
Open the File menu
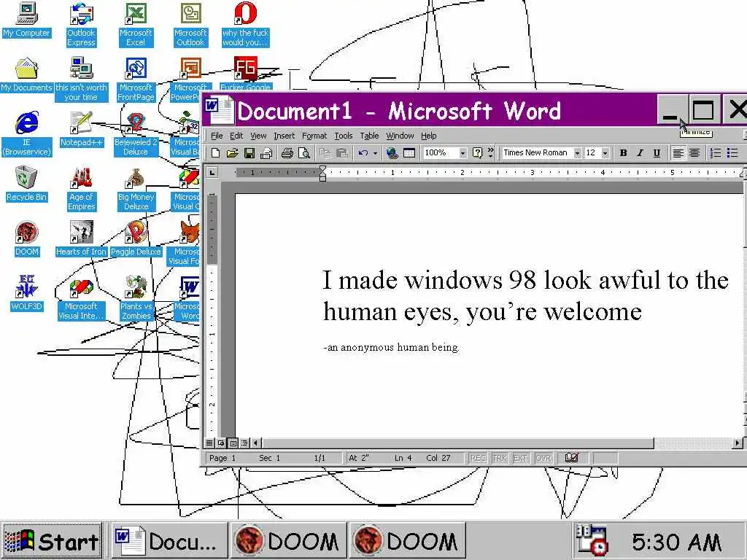click(x=217, y=136)
